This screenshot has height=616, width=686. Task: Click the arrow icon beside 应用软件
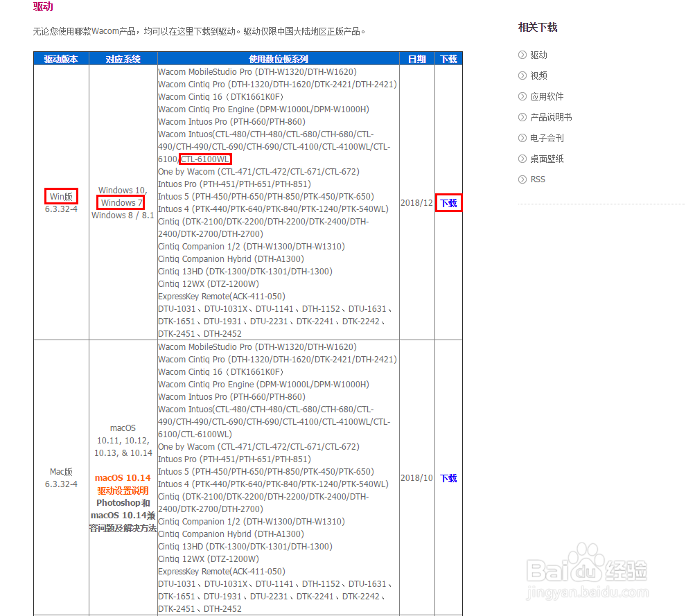(522, 96)
